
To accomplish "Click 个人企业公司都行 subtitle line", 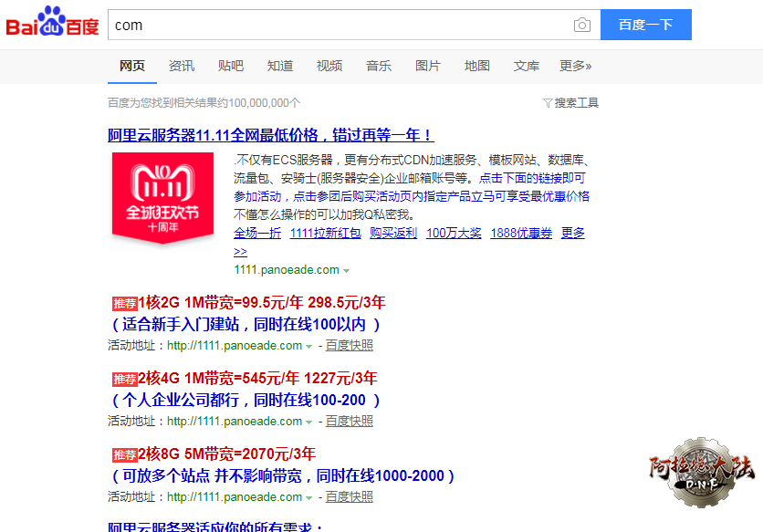I will (246, 400).
